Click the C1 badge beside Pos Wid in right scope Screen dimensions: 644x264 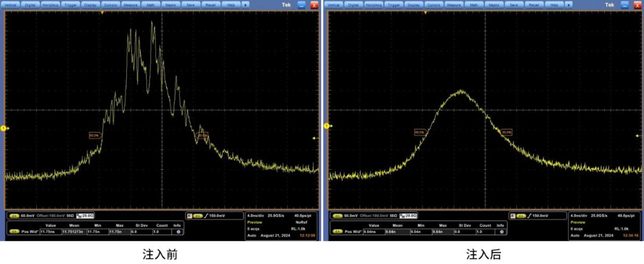point(337,232)
